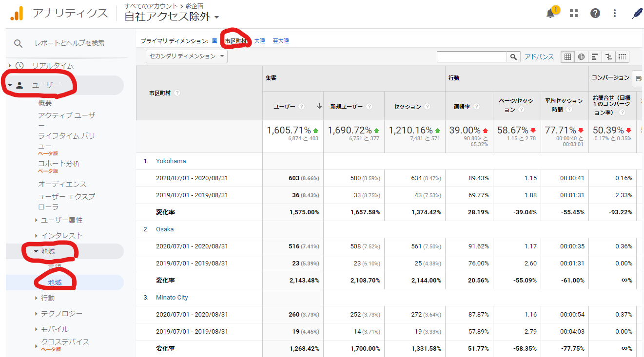Collapse the ユーザー sidebar section
This screenshot has height=357, width=644.
pyautogui.click(x=10, y=85)
